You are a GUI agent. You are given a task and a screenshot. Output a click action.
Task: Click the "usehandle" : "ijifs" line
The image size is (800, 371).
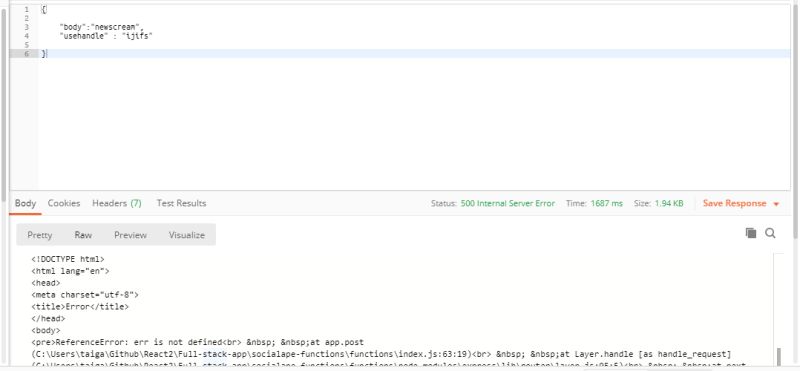point(106,36)
